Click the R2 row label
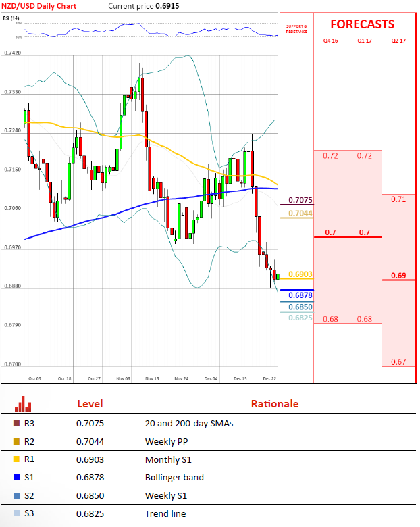This screenshot has width=420, height=527. click(29, 441)
